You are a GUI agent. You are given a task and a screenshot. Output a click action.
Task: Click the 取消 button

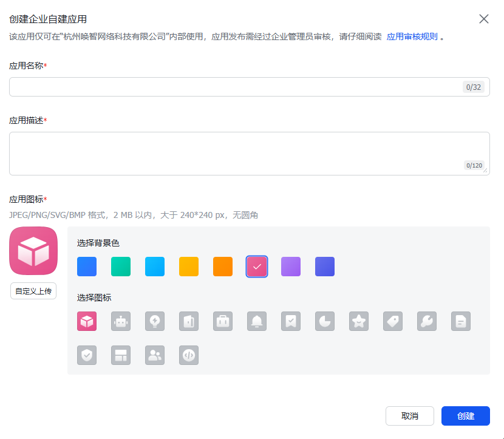[x=410, y=416]
